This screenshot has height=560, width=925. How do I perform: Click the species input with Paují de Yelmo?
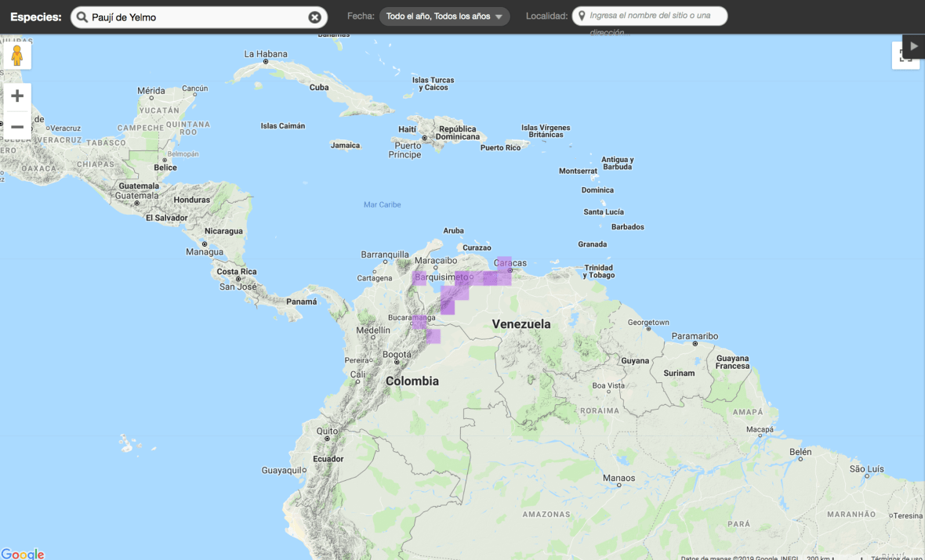click(199, 17)
